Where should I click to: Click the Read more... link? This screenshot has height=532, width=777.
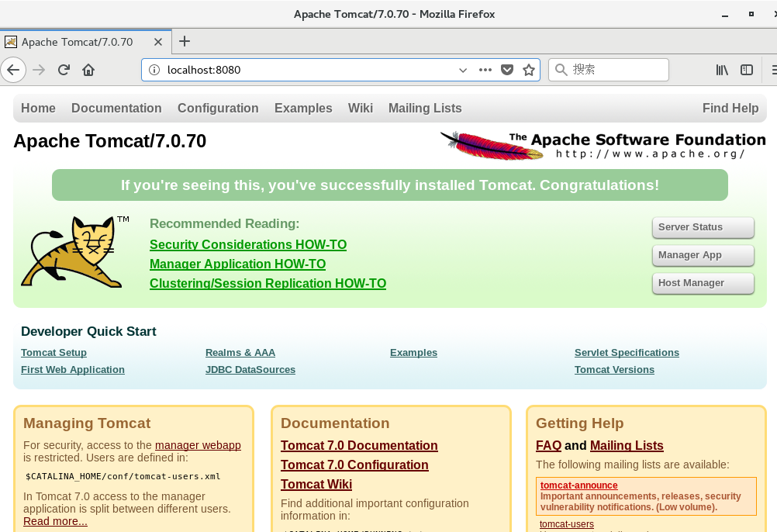pyautogui.click(x=55, y=521)
